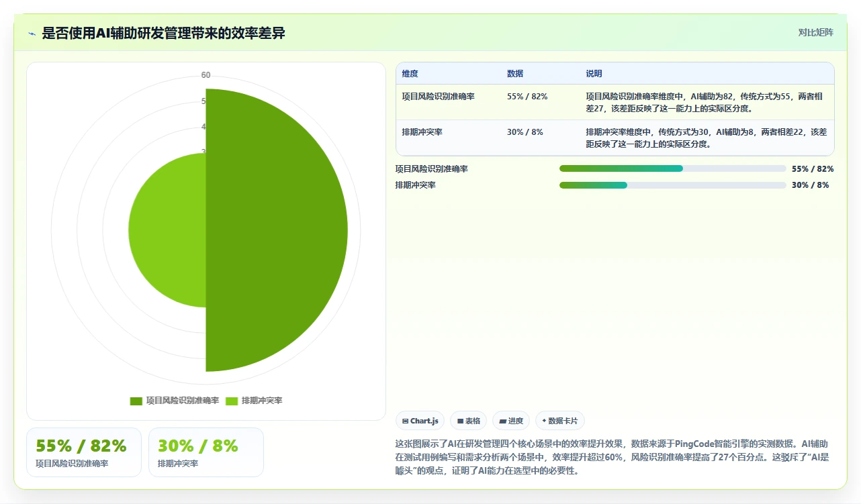The width and height of the screenshot is (861, 504).
Task: Click the 55% / 82% progress bar value
Action: coord(813,169)
